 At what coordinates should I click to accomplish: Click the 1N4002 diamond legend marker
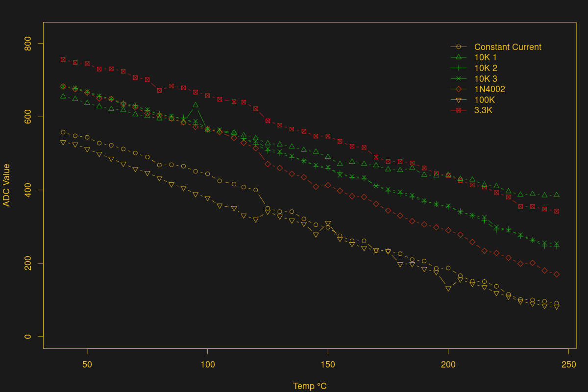(x=459, y=89)
